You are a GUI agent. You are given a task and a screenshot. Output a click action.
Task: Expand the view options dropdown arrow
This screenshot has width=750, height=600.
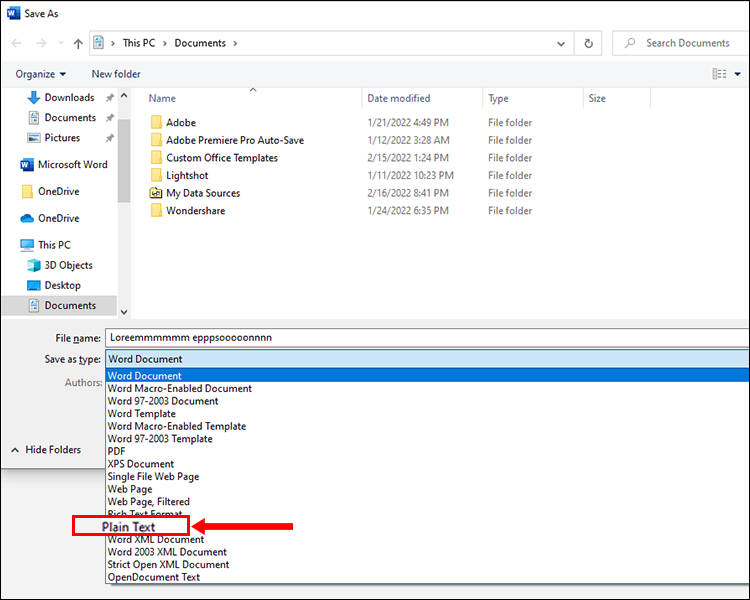[738, 74]
